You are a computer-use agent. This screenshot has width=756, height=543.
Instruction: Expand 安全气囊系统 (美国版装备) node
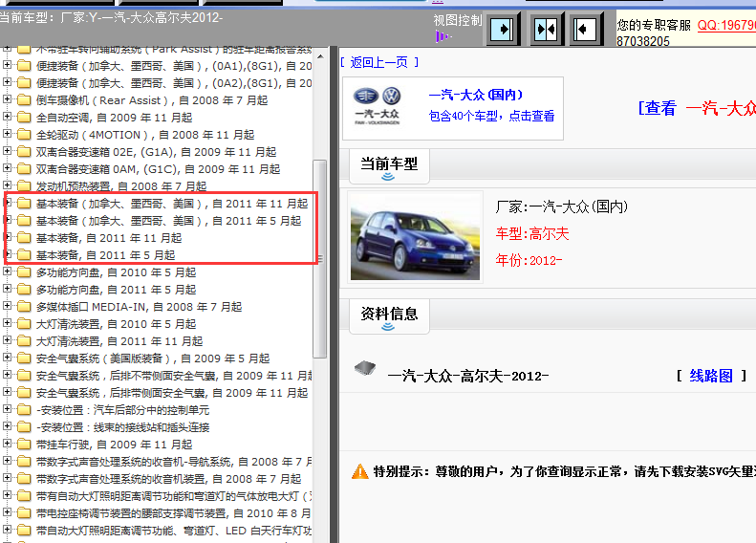7,358
